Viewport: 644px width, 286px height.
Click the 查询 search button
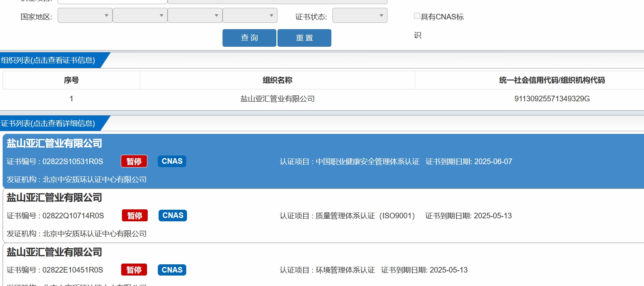click(249, 38)
